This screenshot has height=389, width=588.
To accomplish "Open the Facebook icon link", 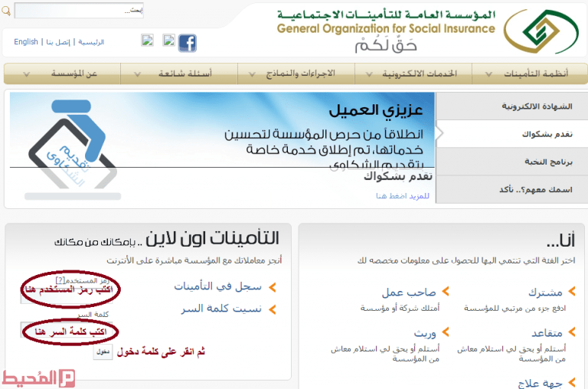I will click(188, 43).
